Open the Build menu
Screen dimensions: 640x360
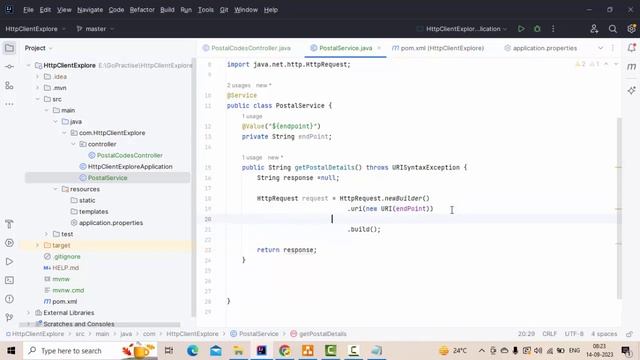coord(167,10)
